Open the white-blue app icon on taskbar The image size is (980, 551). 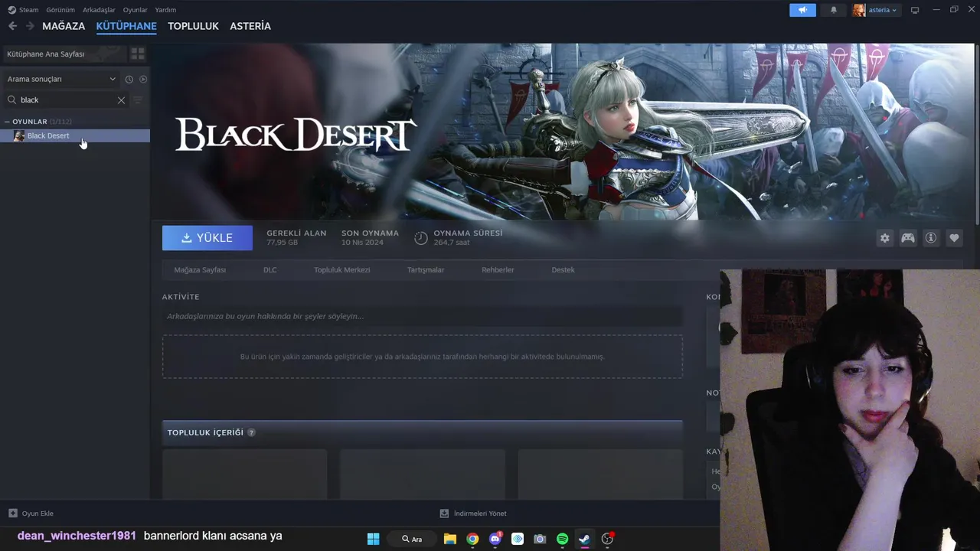point(518,539)
